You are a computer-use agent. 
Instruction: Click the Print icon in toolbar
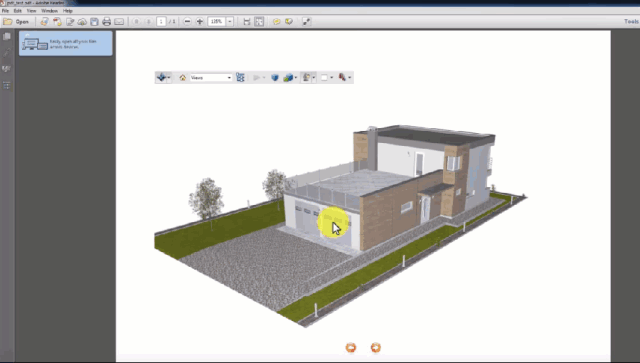[107, 22]
